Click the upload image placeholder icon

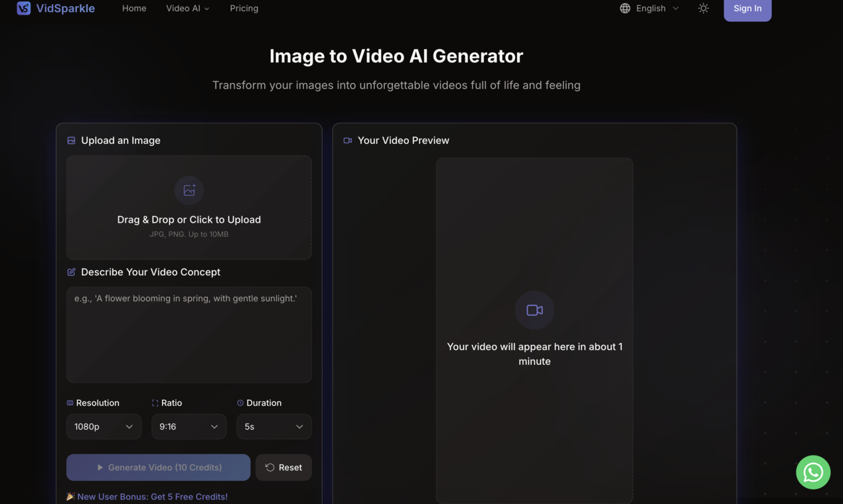point(189,190)
